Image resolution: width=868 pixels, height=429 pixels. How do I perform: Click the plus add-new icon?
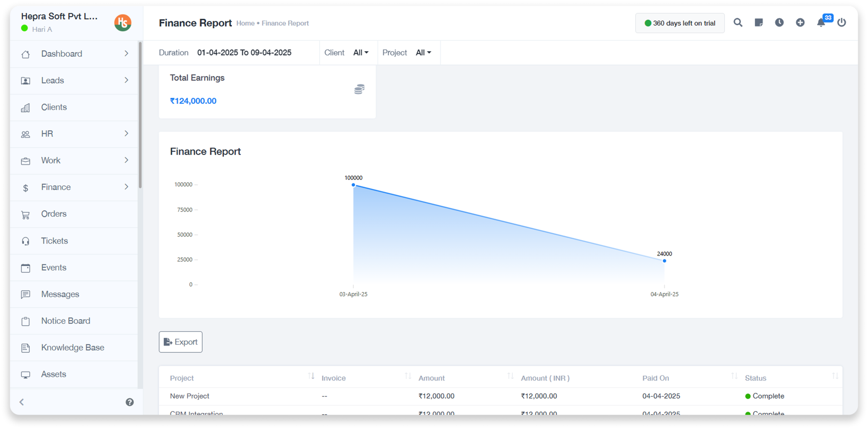(x=800, y=23)
